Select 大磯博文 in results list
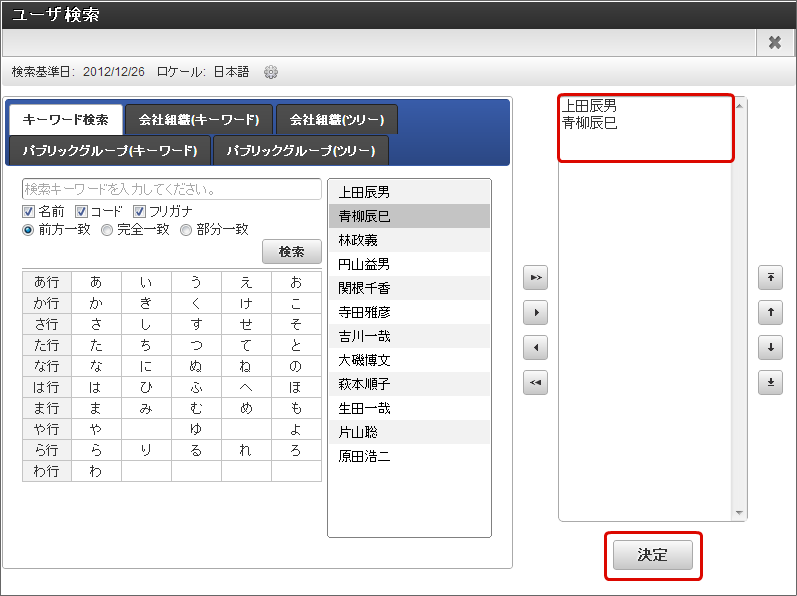Screen dimensions: 797x596 coord(409,360)
